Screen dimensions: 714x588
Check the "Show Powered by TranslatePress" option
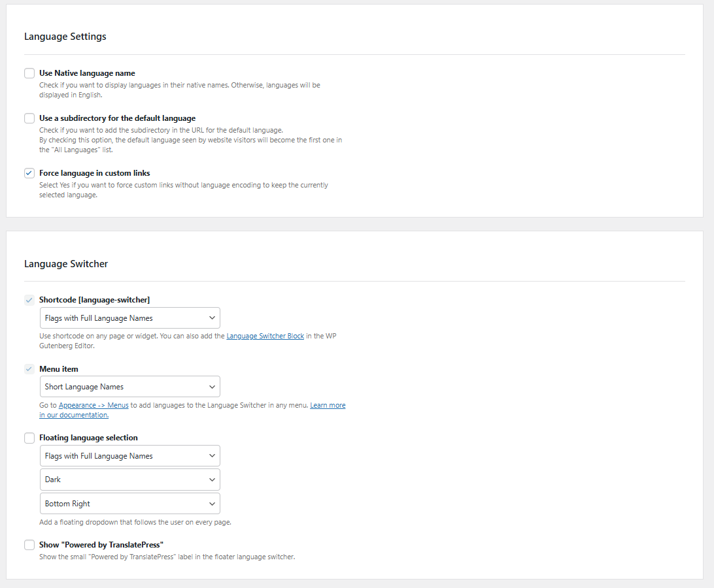29,544
